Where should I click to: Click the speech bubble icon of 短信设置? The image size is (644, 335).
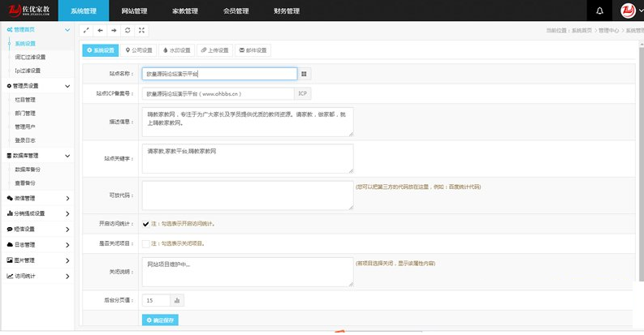click(10, 229)
